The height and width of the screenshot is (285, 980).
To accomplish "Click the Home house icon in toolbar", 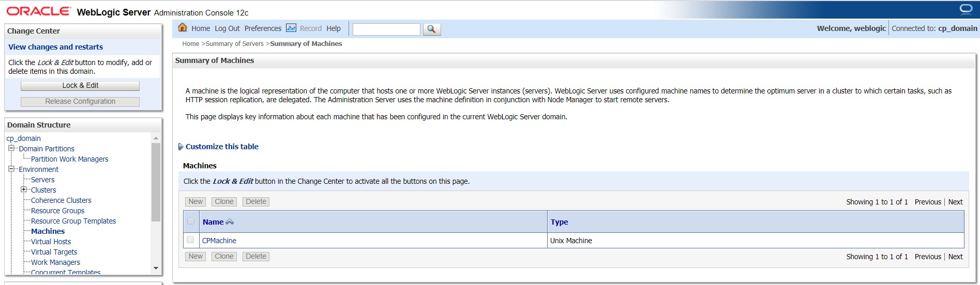I will [183, 28].
